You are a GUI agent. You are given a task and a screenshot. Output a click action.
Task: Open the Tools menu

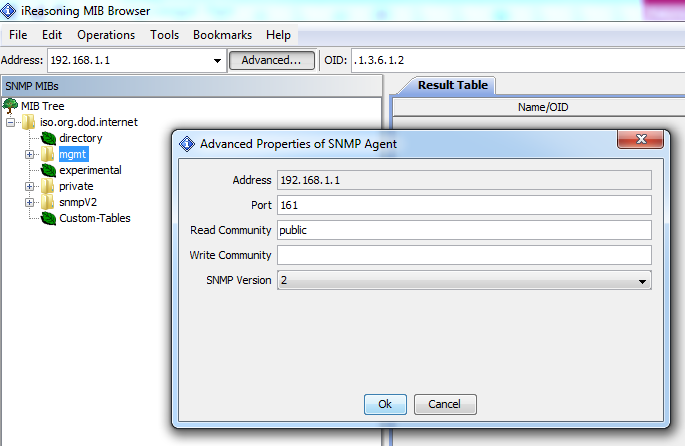click(165, 35)
